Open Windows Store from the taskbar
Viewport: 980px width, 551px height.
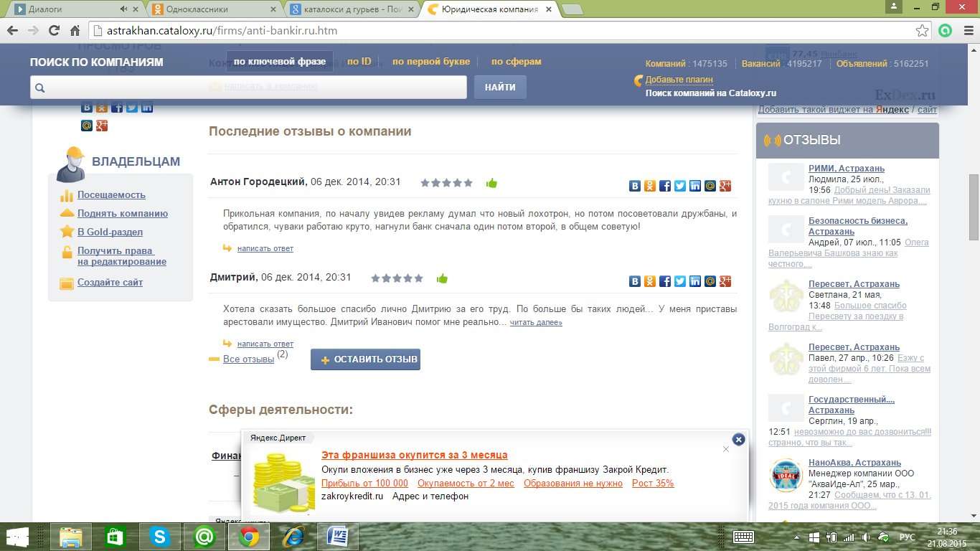116,537
